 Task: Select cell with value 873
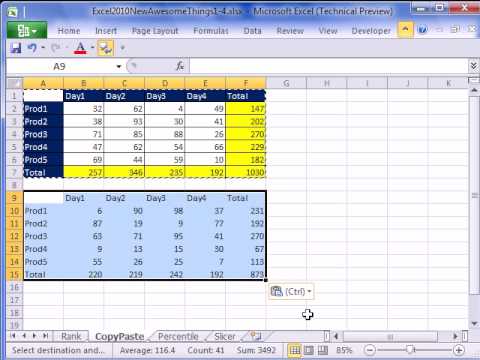click(x=246, y=274)
